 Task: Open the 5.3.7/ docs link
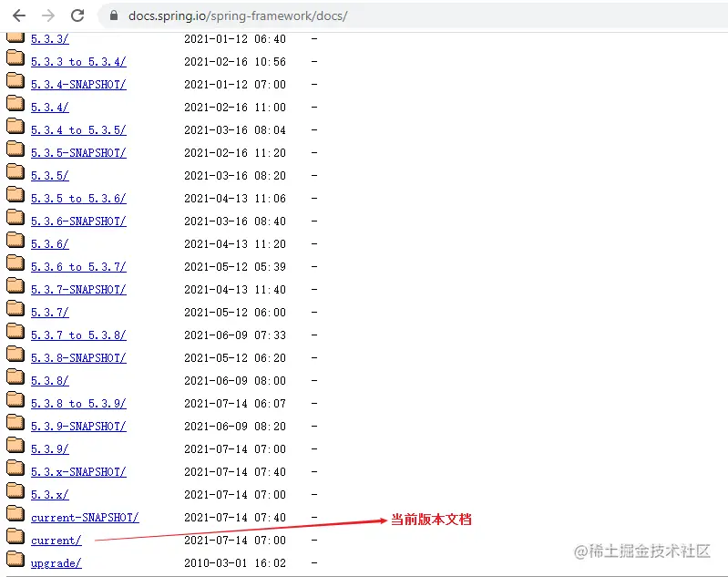coord(50,312)
